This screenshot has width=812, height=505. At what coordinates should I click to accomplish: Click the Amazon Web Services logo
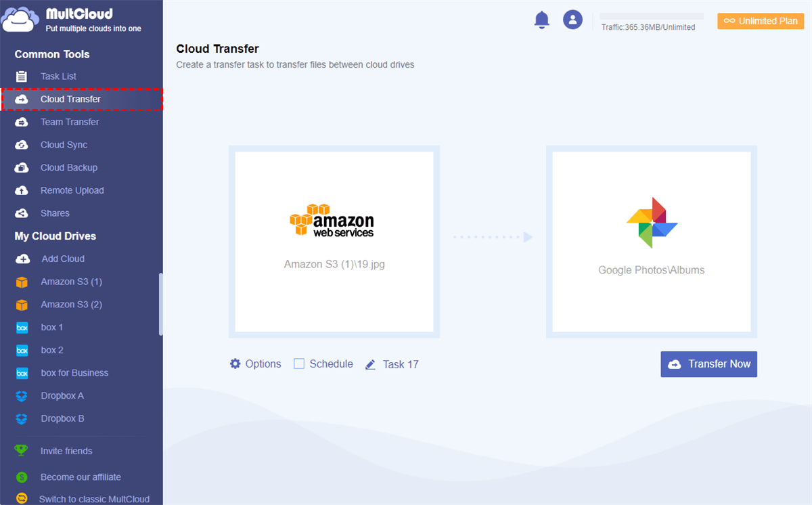click(332, 221)
